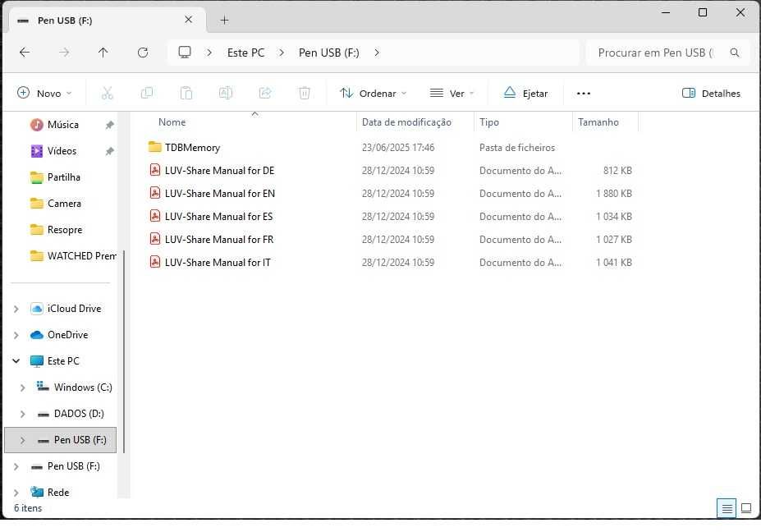Go forward with the right arrow

[x=64, y=53]
